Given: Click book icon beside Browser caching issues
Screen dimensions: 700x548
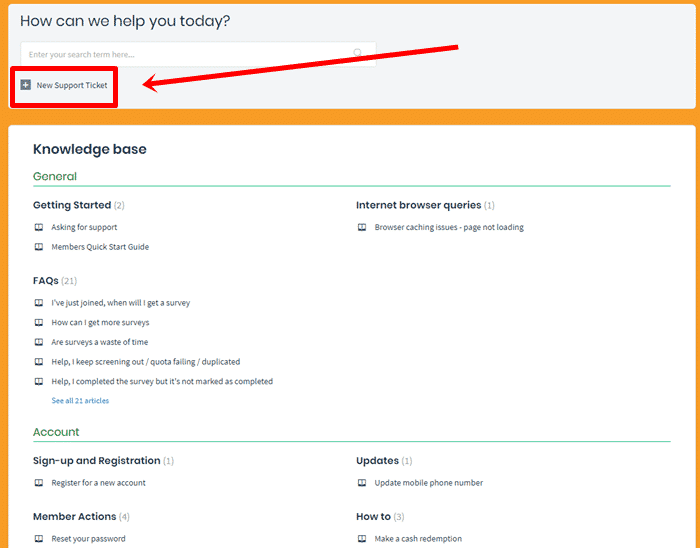Looking at the screenshot, I should pyautogui.click(x=362, y=227).
